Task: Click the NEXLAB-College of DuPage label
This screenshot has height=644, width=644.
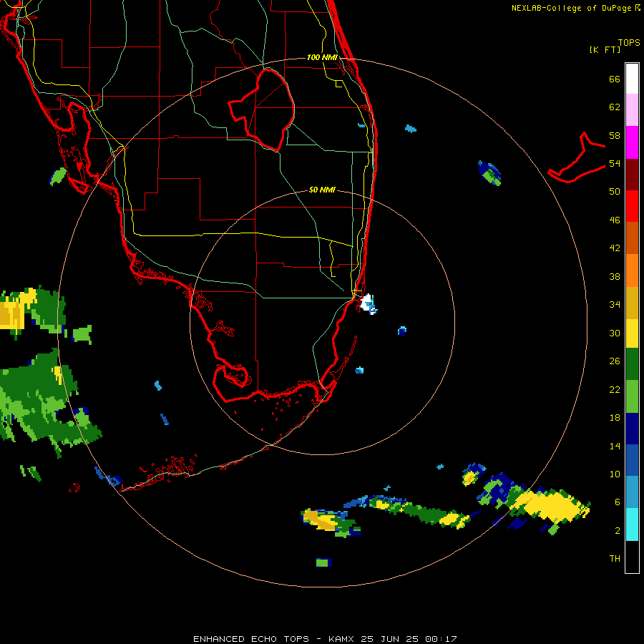Action: 575,8
